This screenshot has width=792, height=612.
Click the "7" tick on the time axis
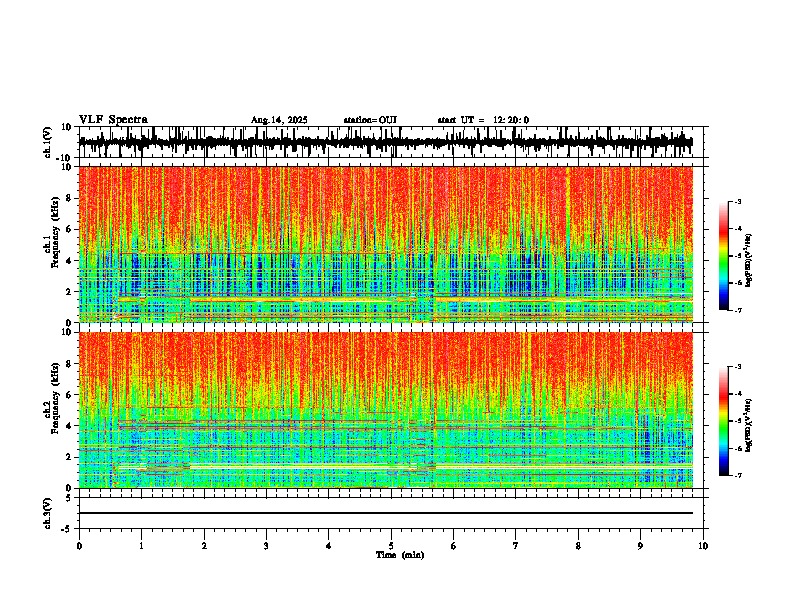[516, 546]
